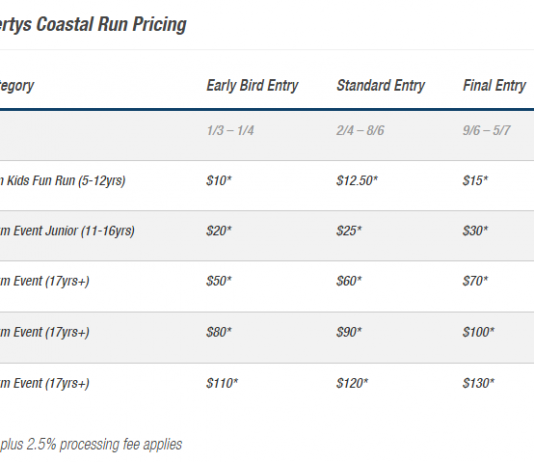Click the $60* standard entry price

tap(349, 281)
